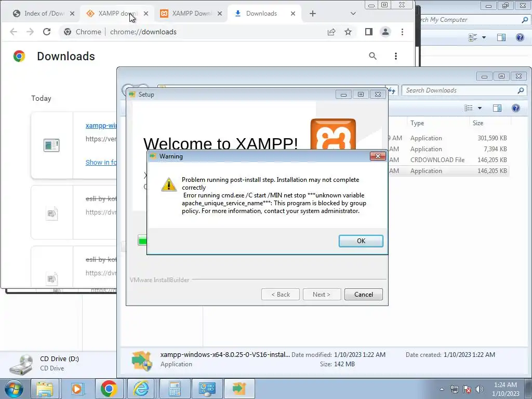The width and height of the screenshot is (532, 399).
Task: Open Internet Explorer from taskbar
Action: point(141,389)
